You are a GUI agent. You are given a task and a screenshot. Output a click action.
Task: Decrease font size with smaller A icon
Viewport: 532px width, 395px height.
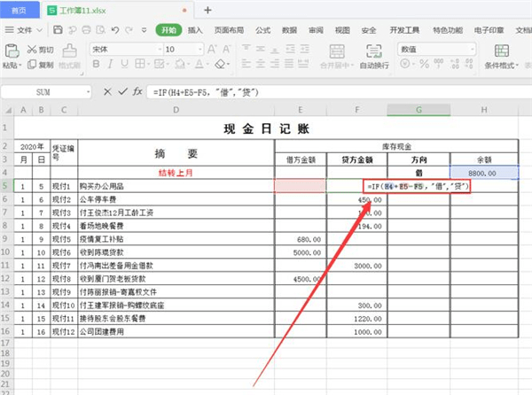coord(227,49)
